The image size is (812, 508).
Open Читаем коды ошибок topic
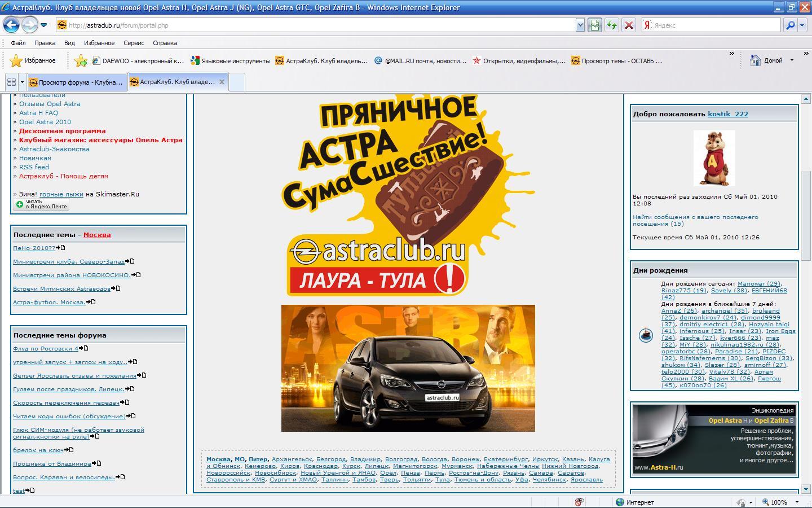[69, 417]
